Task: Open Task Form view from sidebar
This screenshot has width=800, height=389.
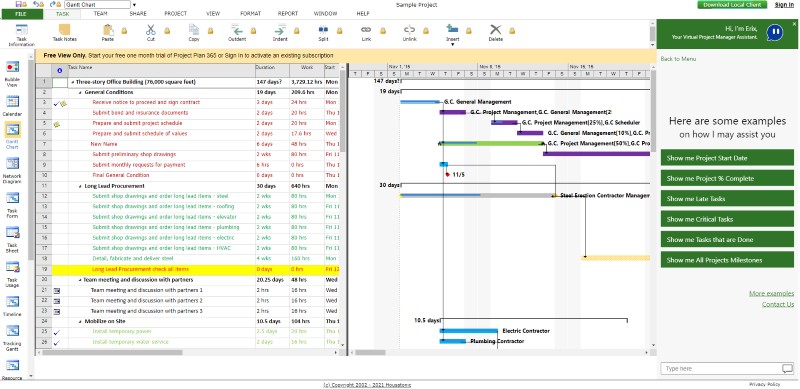Action: tap(12, 205)
